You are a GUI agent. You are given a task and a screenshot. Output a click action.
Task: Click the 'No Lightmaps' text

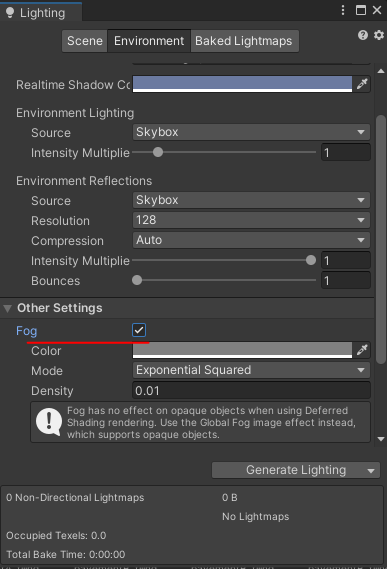point(256,516)
